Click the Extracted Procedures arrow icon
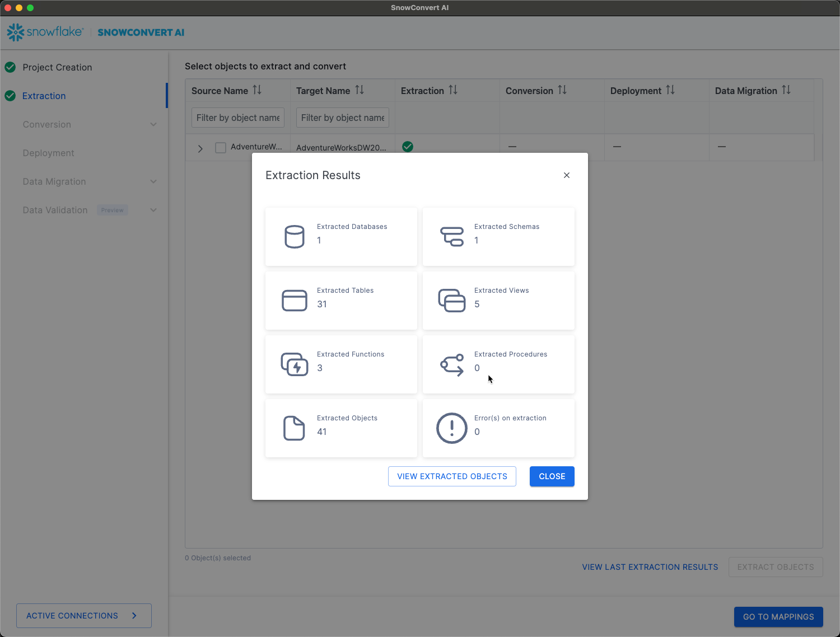This screenshot has height=637, width=840. [452, 364]
